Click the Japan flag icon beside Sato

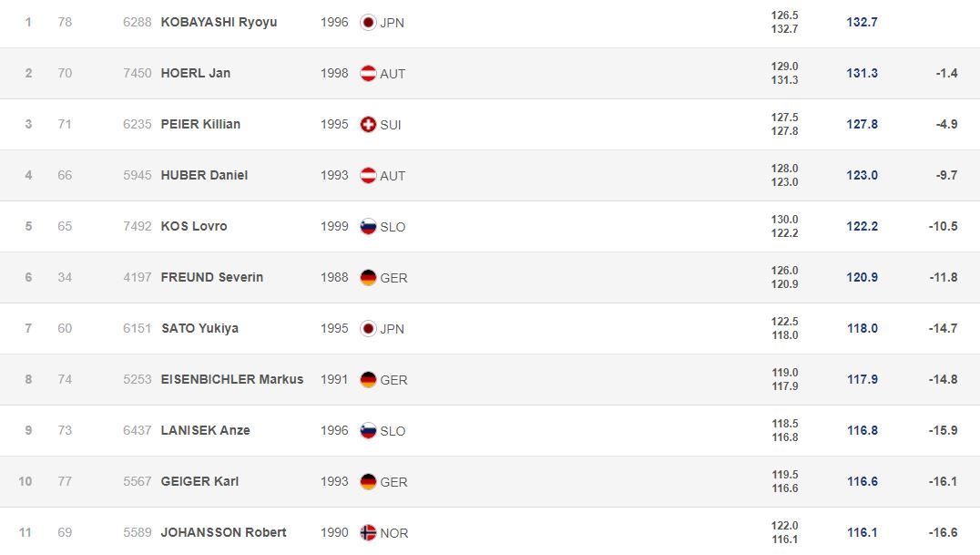(x=368, y=329)
